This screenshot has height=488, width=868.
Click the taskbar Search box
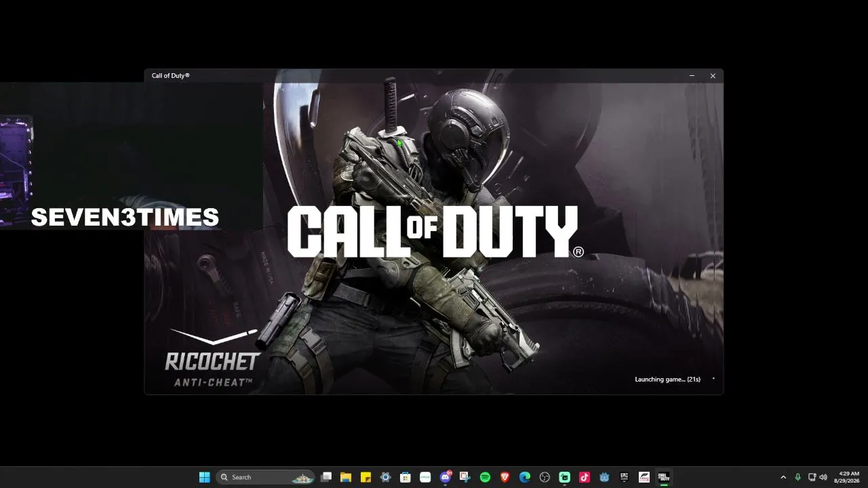pos(265,477)
